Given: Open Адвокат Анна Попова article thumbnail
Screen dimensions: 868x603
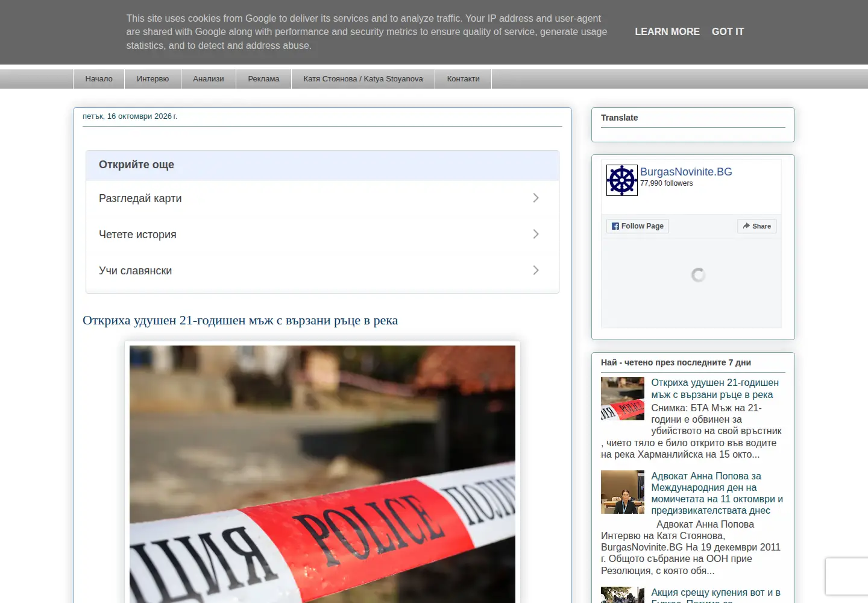Looking at the screenshot, I should click(623, 492).
